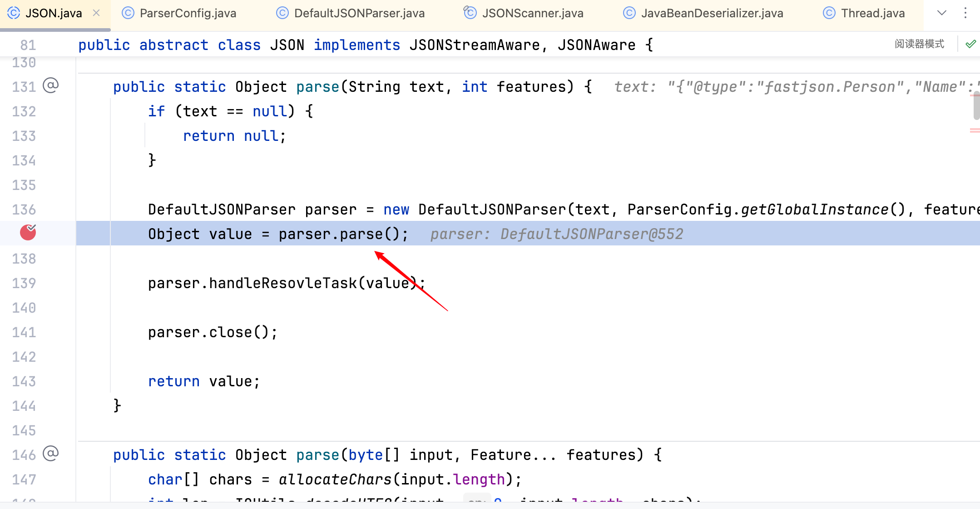This screenshot has width=980, height=509.
Task: Click the JSON.java class file icon
Action: (14, 13)
